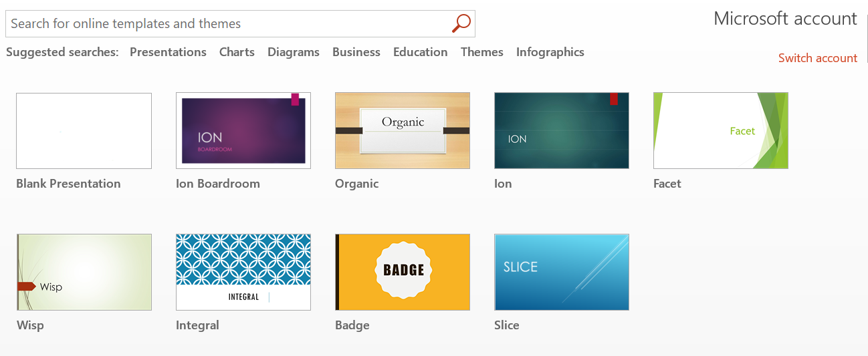Select the Education suggested search
The width and height of the screenshot is (868, 356).
point(421,52)
